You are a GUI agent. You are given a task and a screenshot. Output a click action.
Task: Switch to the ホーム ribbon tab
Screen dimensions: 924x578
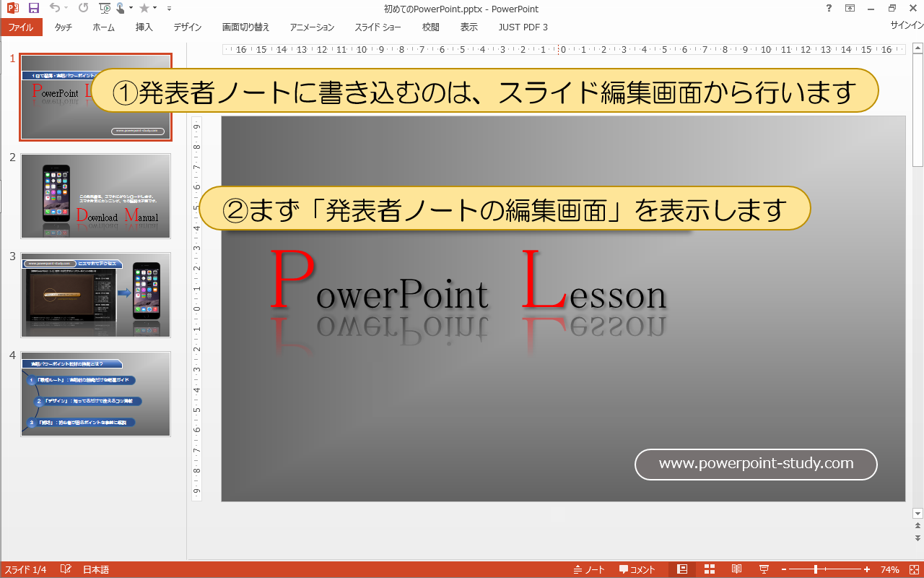103,27
